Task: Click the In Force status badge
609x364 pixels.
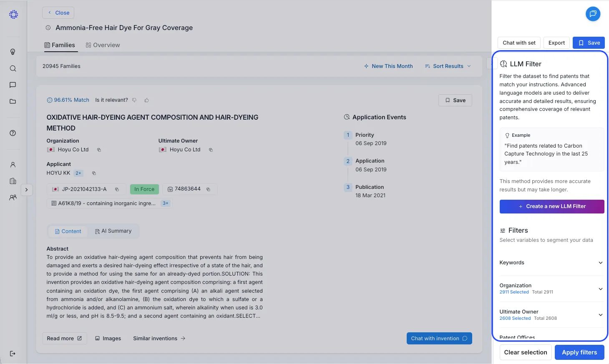Action: pyautogui.click(x=144, y=189)
